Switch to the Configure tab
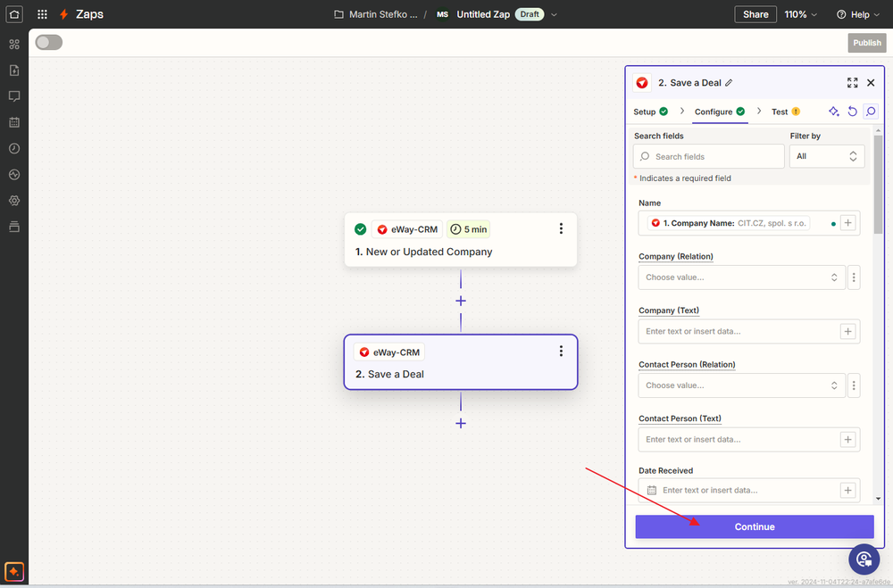 pos(720,112)
